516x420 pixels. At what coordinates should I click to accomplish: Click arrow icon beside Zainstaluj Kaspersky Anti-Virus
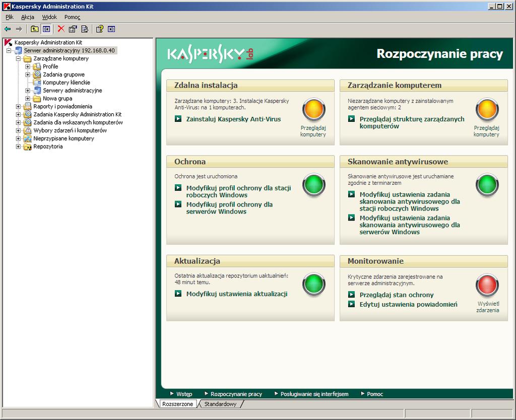[x=178, y=119]
